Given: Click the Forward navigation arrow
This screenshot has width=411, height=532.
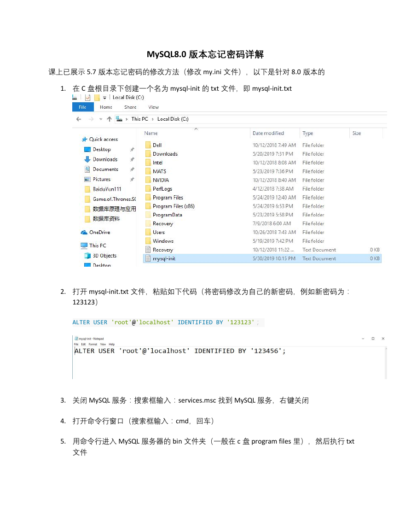Looking at the screenshot, I should (91, 119).
